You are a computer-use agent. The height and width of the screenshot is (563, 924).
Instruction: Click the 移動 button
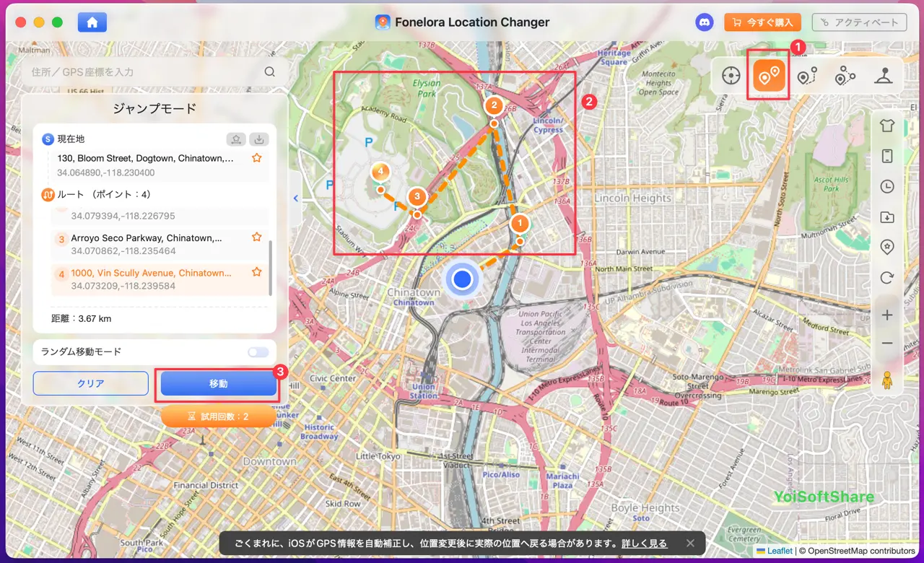(219, 384)
